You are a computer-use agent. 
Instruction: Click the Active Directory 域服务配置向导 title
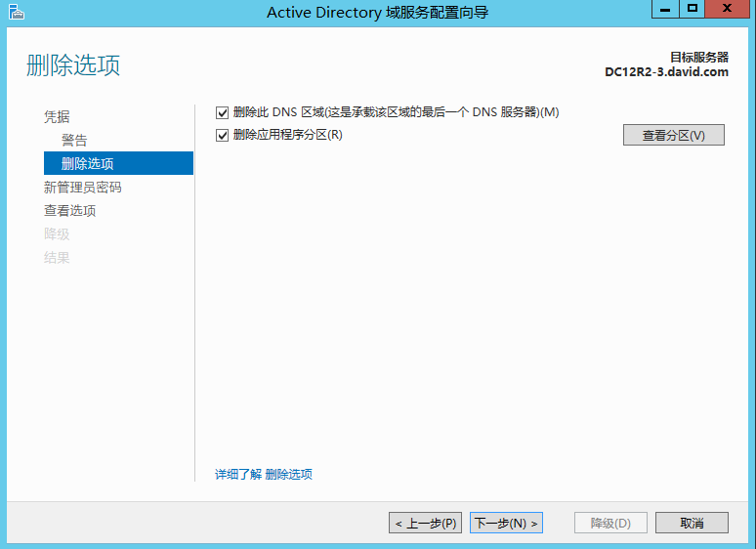378,13
